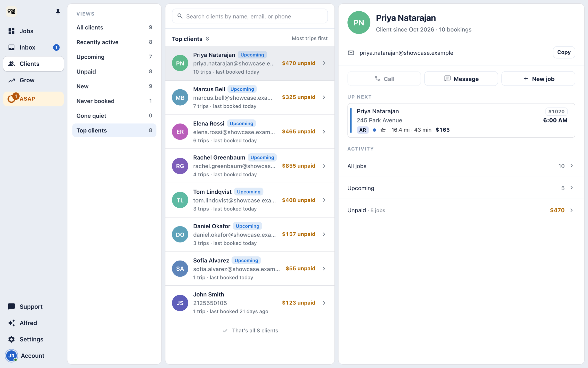Image resolution: width=588 pixels, height=368 pixels.
Task: Click the flight takeoff icon on job card
Action: pyautogui.click(x=383, y=130)
